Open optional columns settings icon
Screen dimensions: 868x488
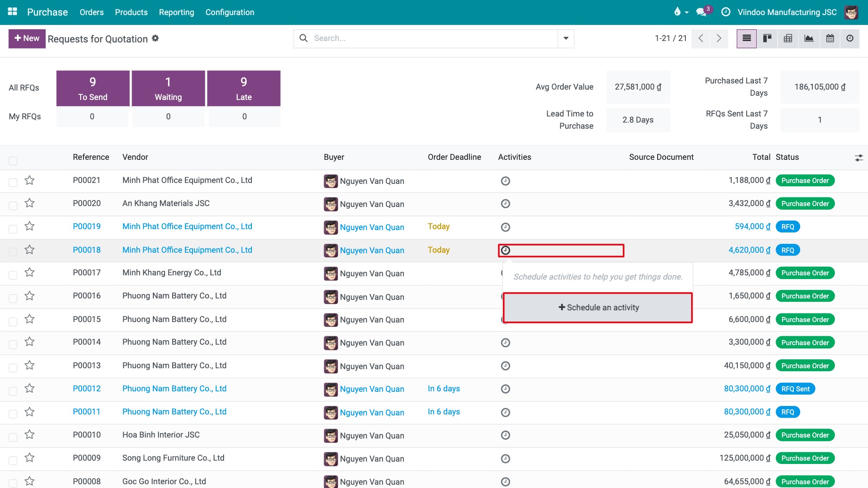[859, 158]
